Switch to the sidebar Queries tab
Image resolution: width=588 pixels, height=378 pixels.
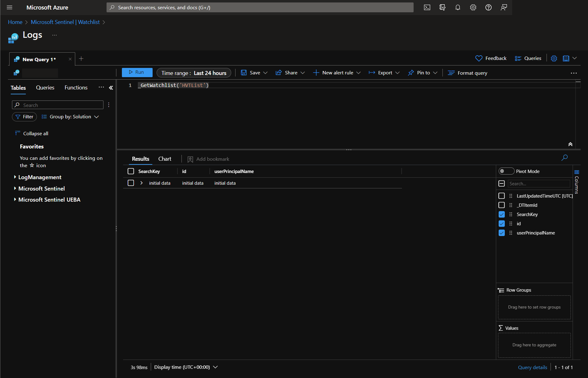(x=45, y=88)
